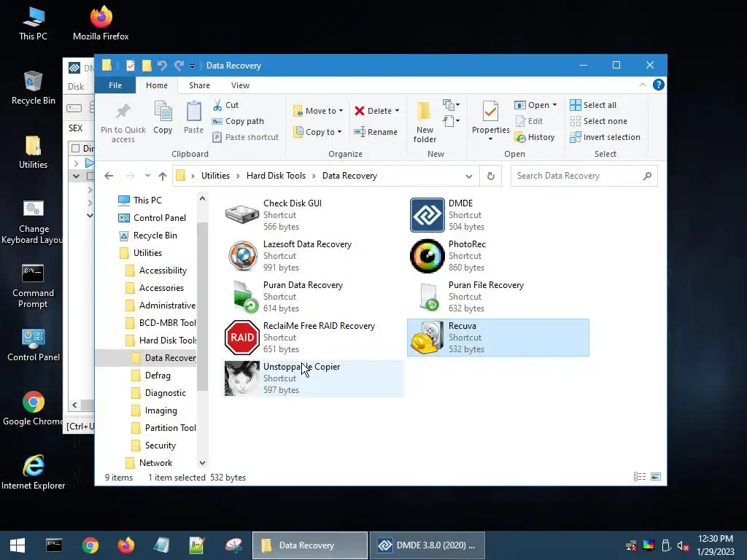Select the Lazesoft Data Recovery shortcut
The width and height of the screenshot is (747, 560).
point(313,256)
